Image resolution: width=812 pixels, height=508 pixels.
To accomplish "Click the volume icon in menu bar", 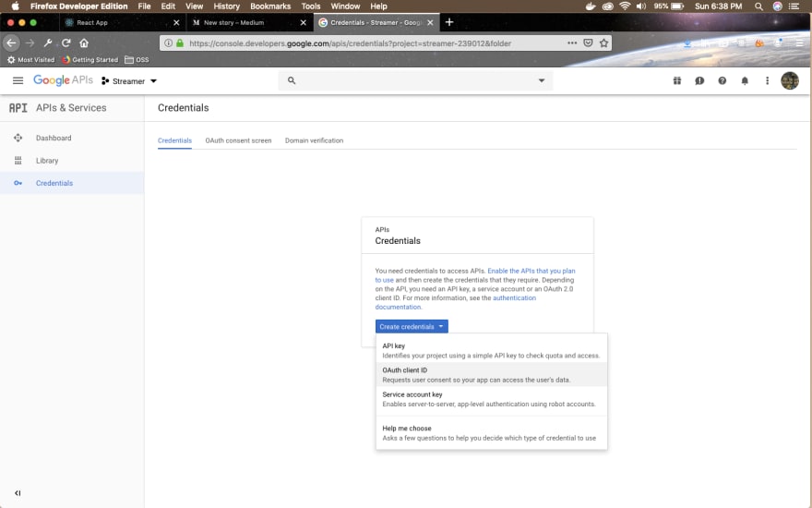I will (x=641, y=6).
